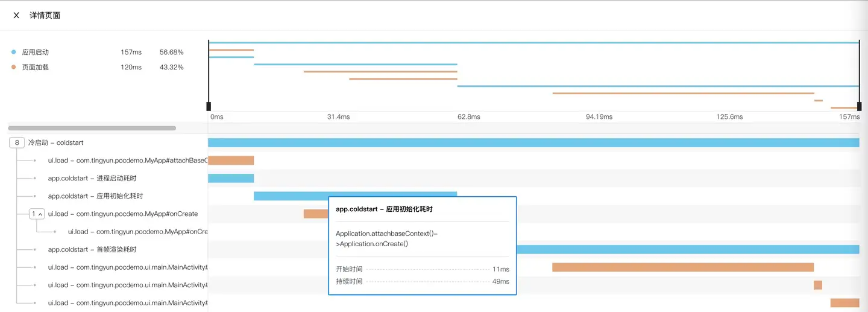The width and height of the screenshot is (868, 312).
Task: Select the ui.load MyApp#attachBaseContext row
Action: click(x=127, y=161)
